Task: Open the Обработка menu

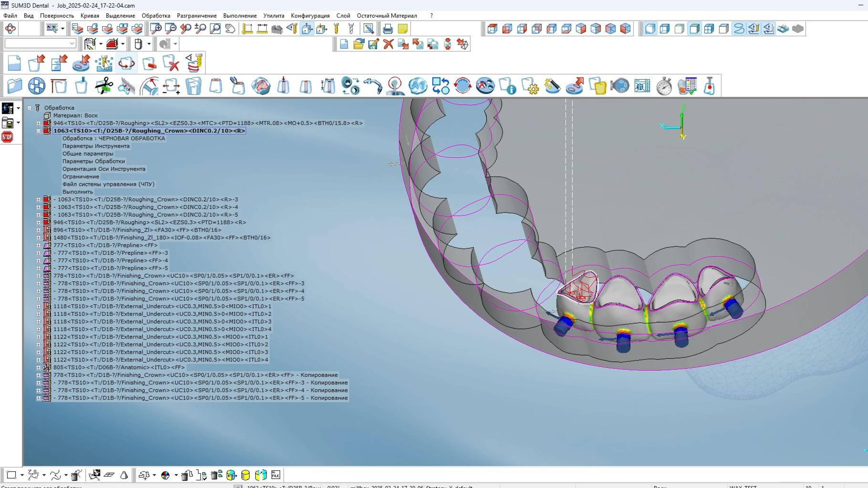Action: 157,16
